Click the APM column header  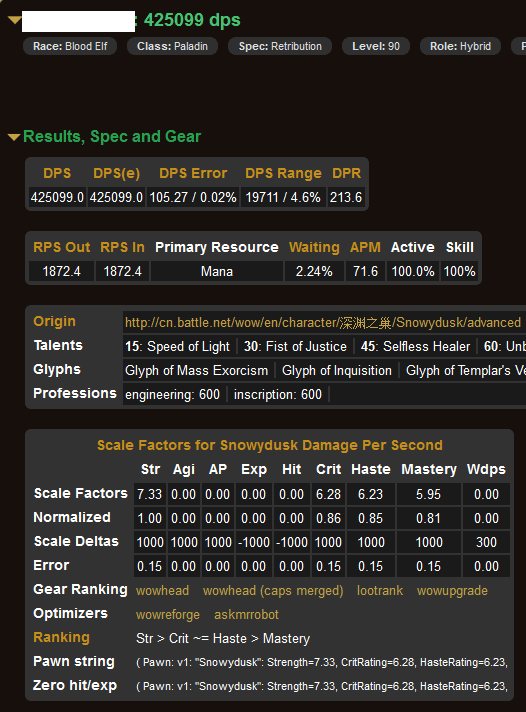[x=365, y=247]
